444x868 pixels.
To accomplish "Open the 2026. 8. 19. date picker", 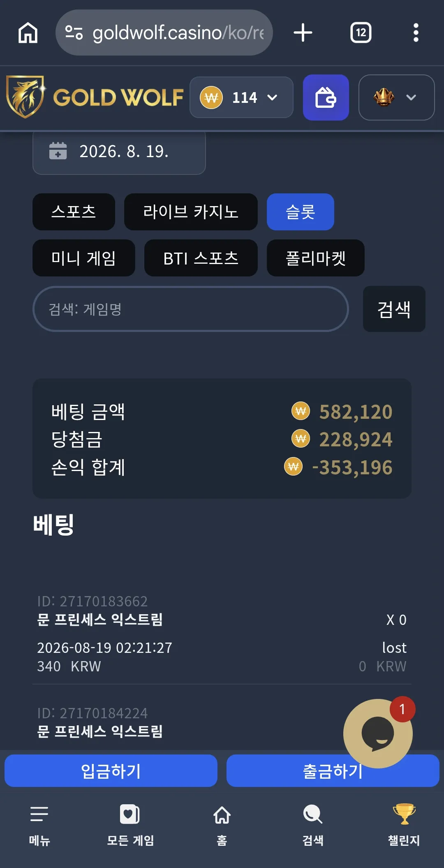I will [x=119, y=151].
